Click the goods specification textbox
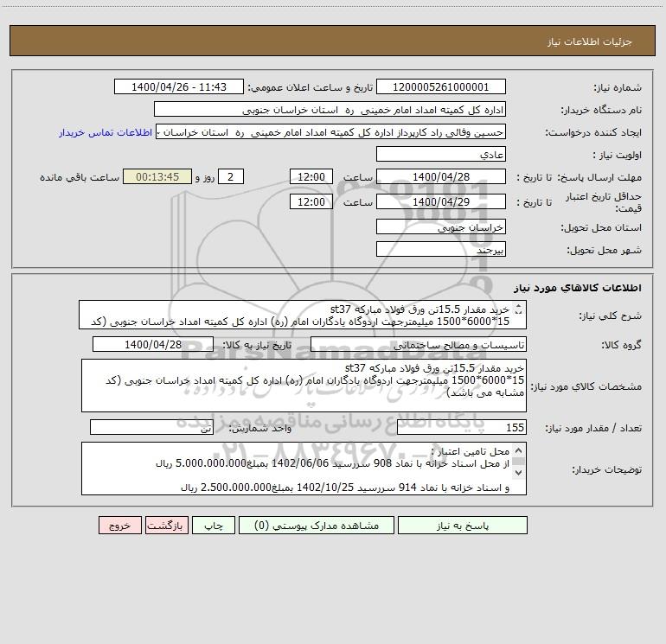666x644 pixels. coord(304,386)
